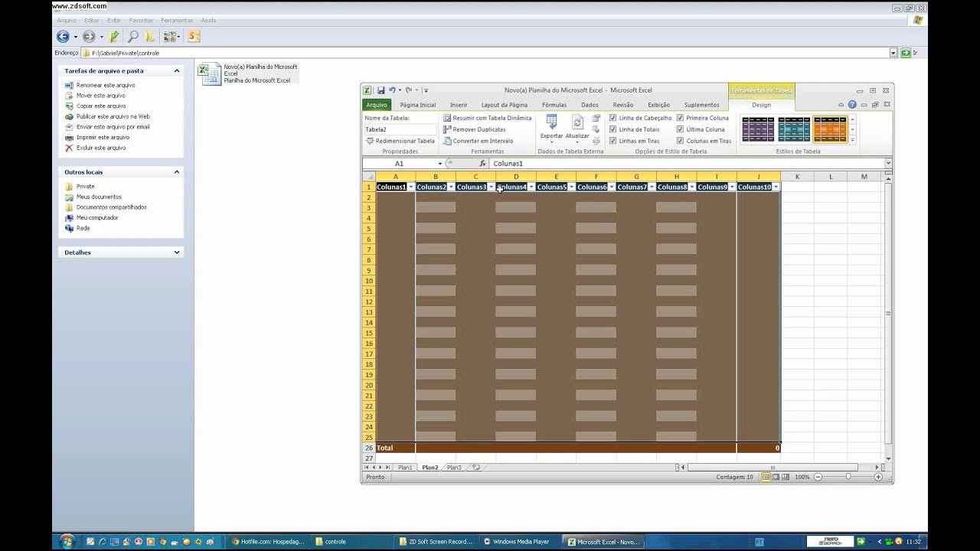
Task: Open Excel Help question mark icon
Action: pyautogui.click(x=852, y=105)
